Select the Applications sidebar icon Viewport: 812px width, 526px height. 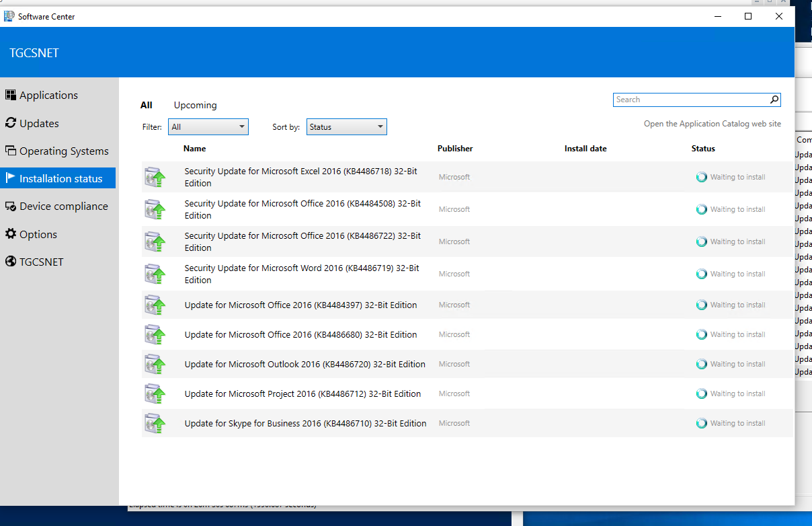[x=11, y=95]
